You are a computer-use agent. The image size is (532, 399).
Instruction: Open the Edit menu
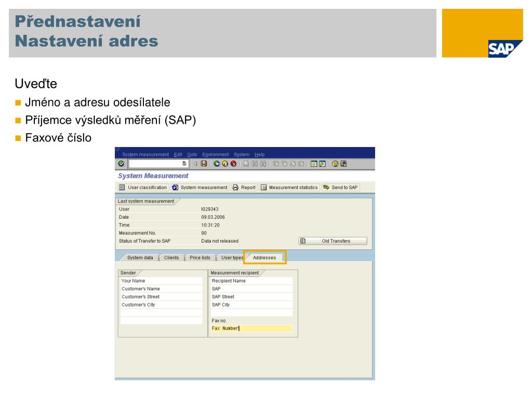[x=178, y=154]
